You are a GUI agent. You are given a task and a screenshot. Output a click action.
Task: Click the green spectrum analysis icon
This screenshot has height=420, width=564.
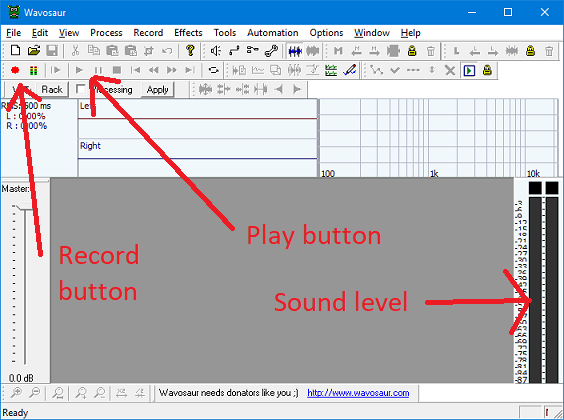pyautogui.click(x=331, y=70)
